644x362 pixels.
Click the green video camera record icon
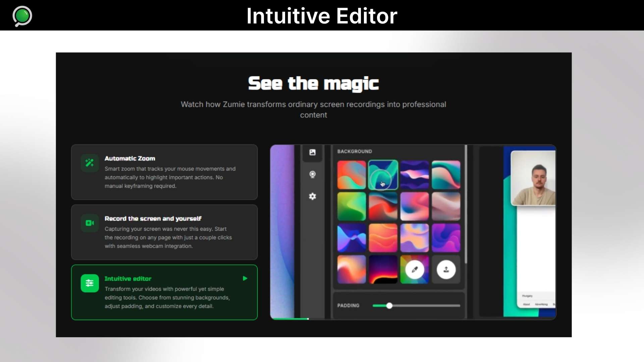click(x=90, y=223)
